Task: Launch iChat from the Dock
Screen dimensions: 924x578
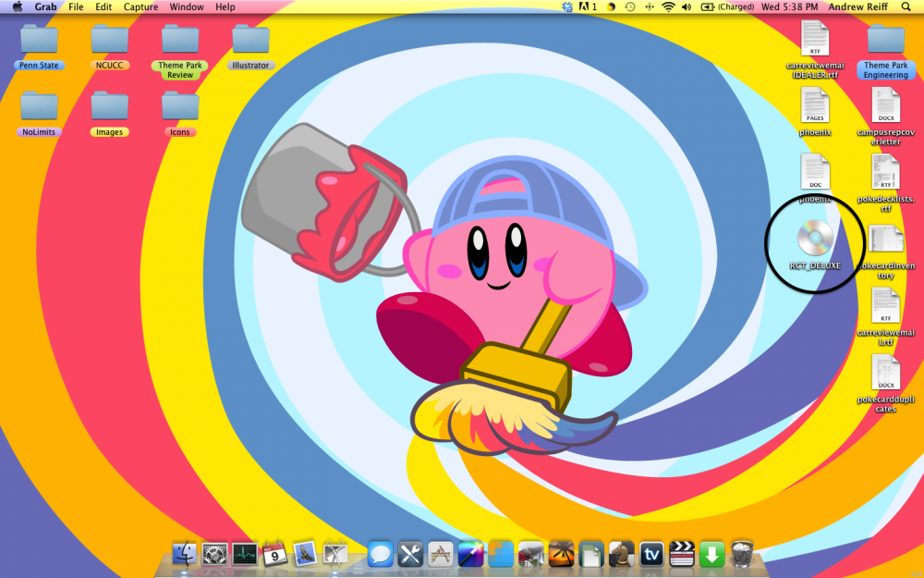Action: pyautogui.click(x=380, y=555)
